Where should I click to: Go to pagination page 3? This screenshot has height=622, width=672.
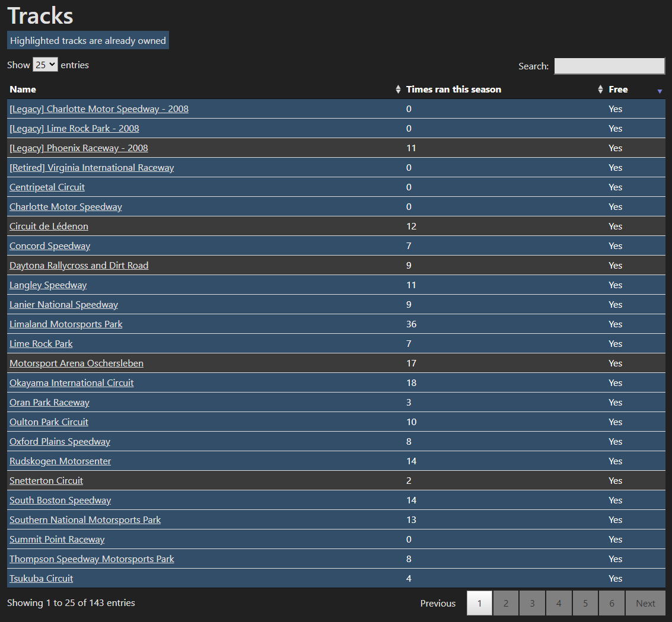(x=532, y=603)
